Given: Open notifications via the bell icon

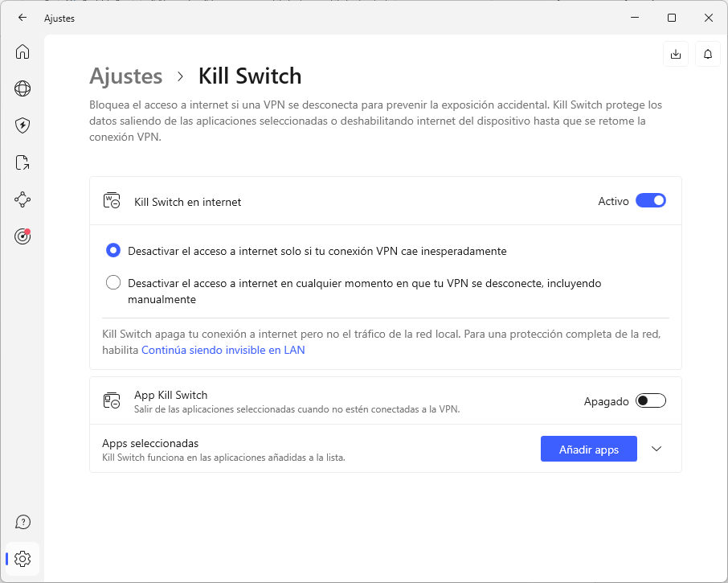Looking at the screenshot, I should (708, 54).
